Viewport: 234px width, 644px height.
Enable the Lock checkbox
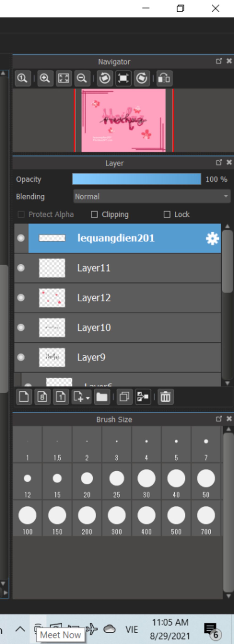tap(167, 214)
